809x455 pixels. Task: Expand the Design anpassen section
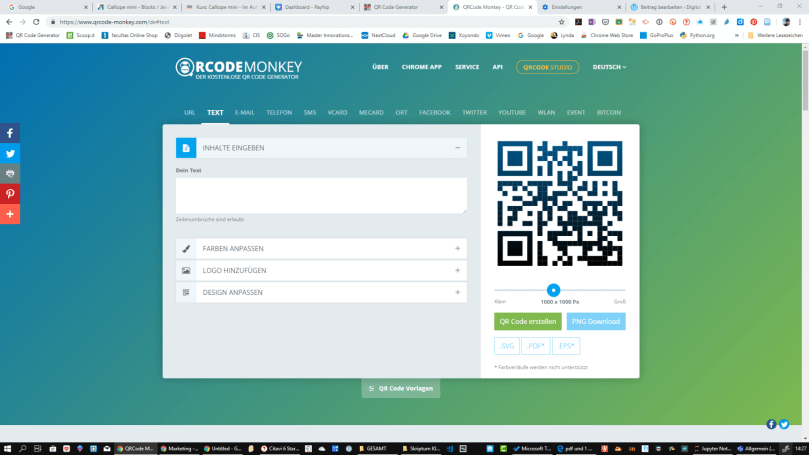pos(458,292)
